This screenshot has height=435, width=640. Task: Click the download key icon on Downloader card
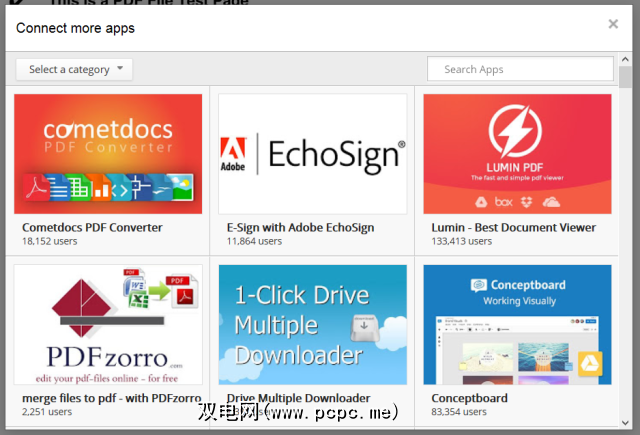364,328
